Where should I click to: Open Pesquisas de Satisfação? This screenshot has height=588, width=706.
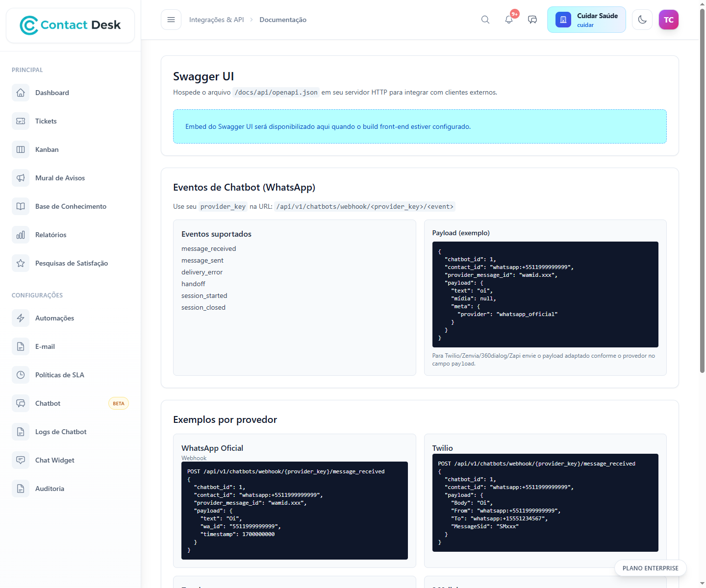72,263
